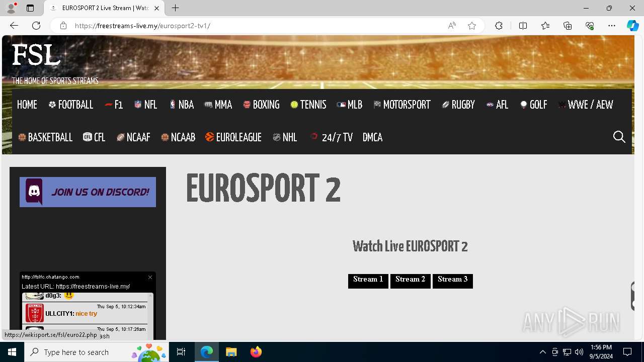
Task: Open the CFL menu item
Action: (x=95, y=137)
